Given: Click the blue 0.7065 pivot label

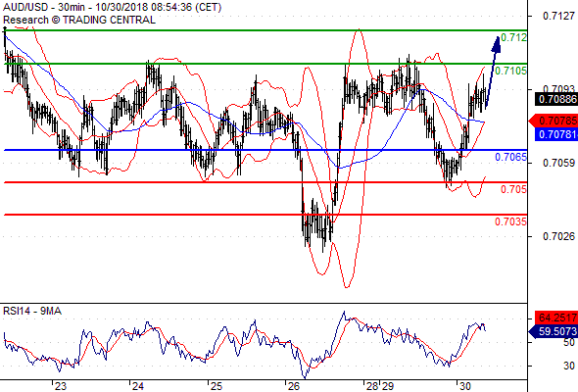Looking at the screenshot, I should 510,157.
